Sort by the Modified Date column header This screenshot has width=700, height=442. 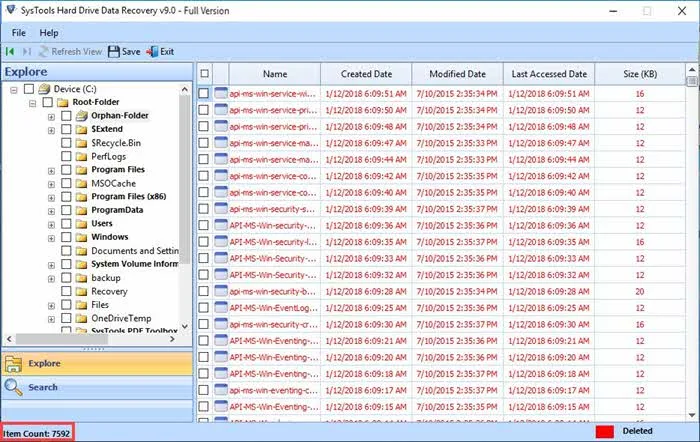pos(458,74)
